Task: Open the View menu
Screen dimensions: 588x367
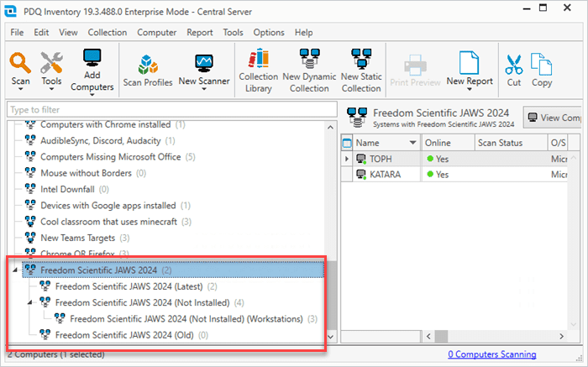Action: pyautogui.click(x=68, y=32)
